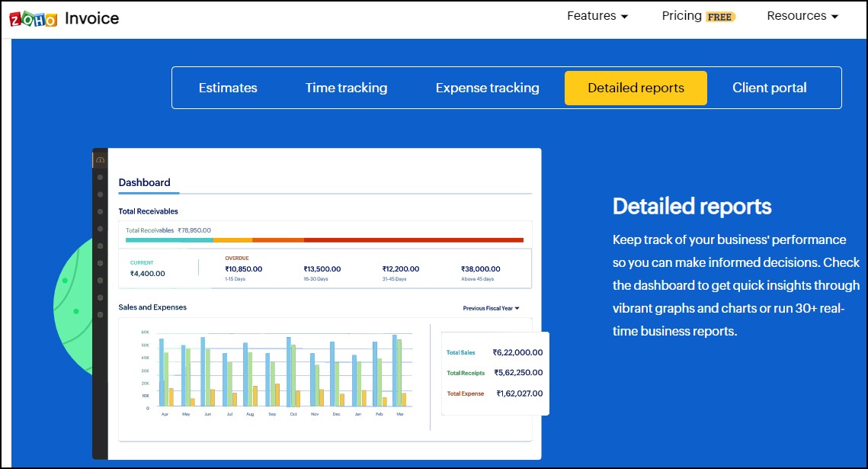Click the Zoho logo
The image size is (868, 469).
34,19
